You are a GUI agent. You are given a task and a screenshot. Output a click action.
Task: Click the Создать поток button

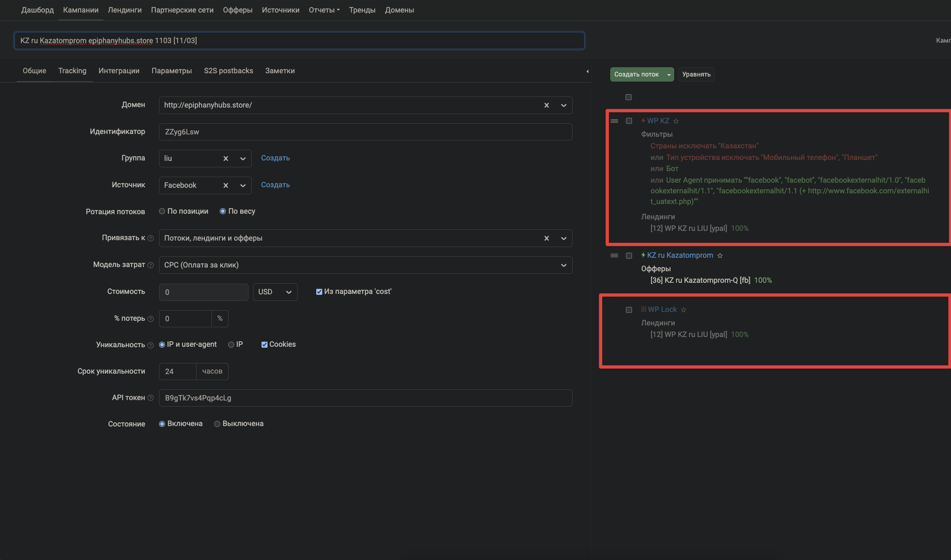pyautogui.click(x=637, y=75)
